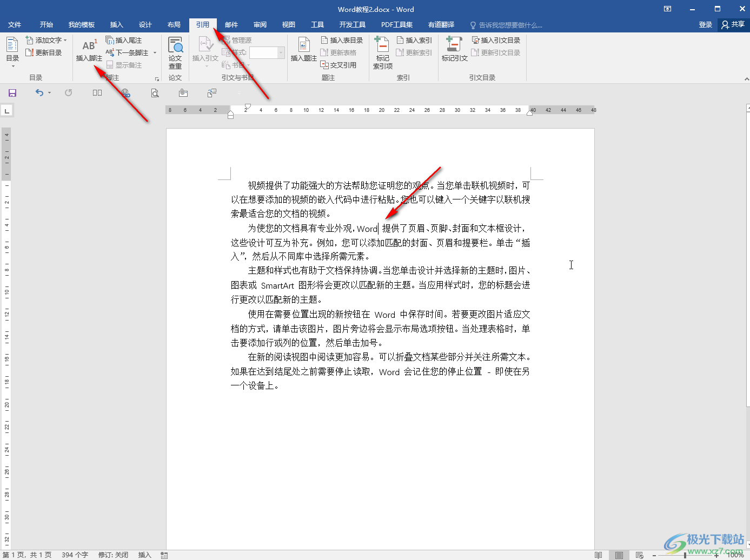750x560 pixels.
Task: Toggle insert/overtype mode (插入) in status bar
Action: pyautogui.click(x=145, y=555)
